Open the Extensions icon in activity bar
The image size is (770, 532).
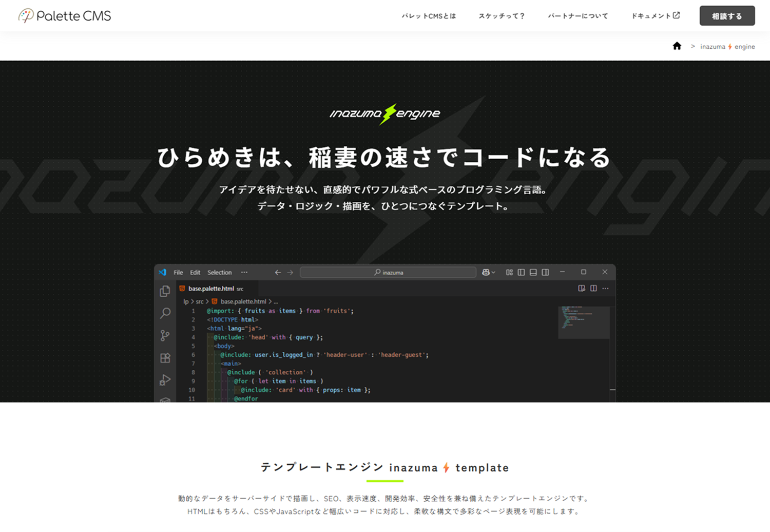pos(165,358)
